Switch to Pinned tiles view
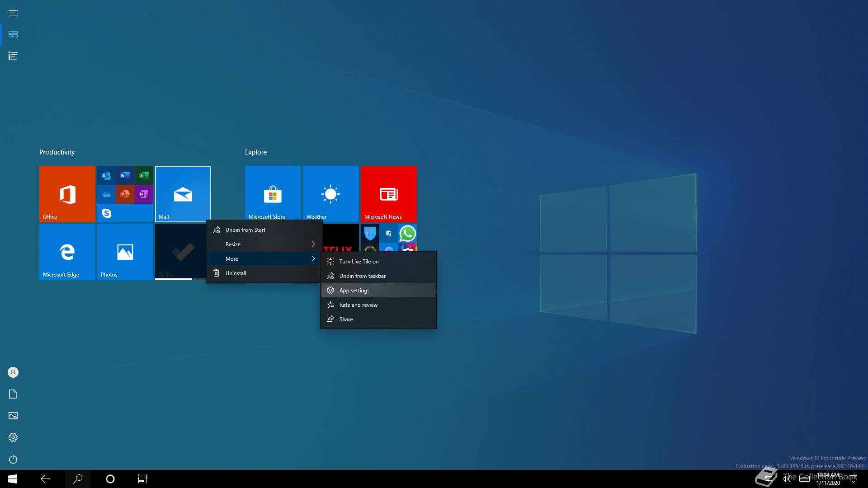 tap(13, 34)
